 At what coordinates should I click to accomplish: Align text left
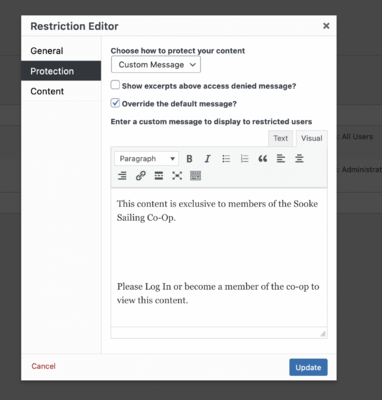pyautogui.click(x=281, y=159)
